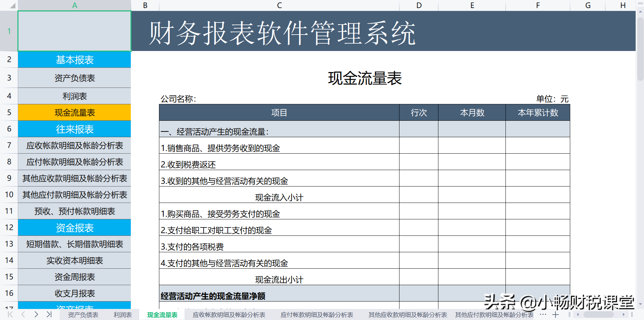
Task: Select column D header
Action: [x=418, y=5]
